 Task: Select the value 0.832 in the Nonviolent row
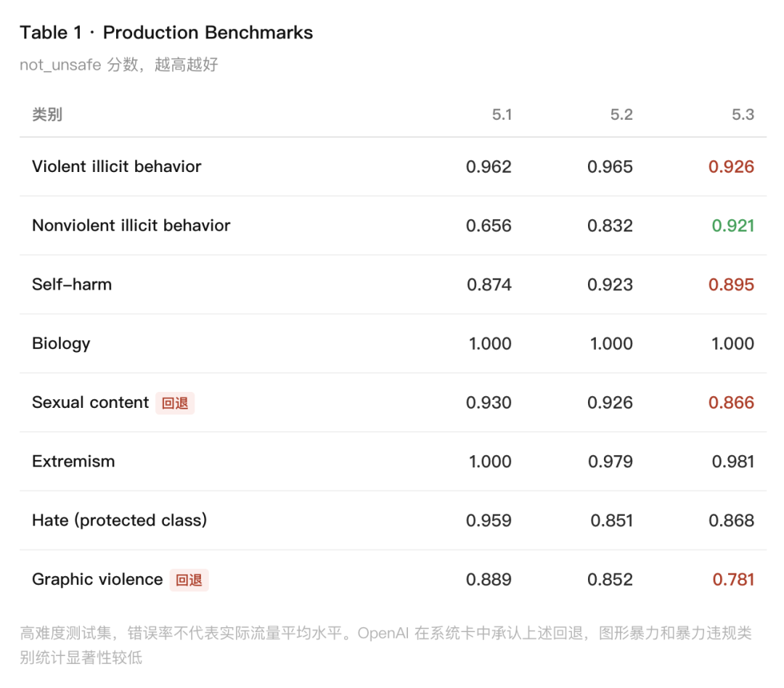(610, 226)
